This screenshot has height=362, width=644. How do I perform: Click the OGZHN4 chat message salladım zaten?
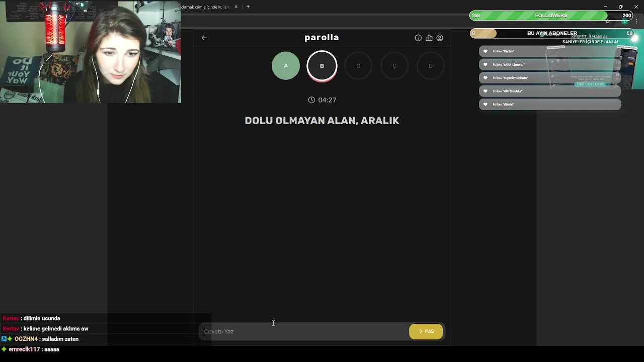(60, 339)
